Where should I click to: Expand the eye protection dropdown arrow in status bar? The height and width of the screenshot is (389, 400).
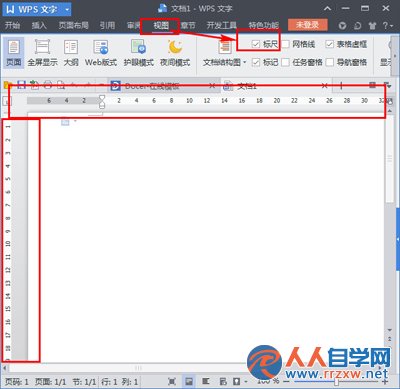pyautogui.click(x=246, y=381)
